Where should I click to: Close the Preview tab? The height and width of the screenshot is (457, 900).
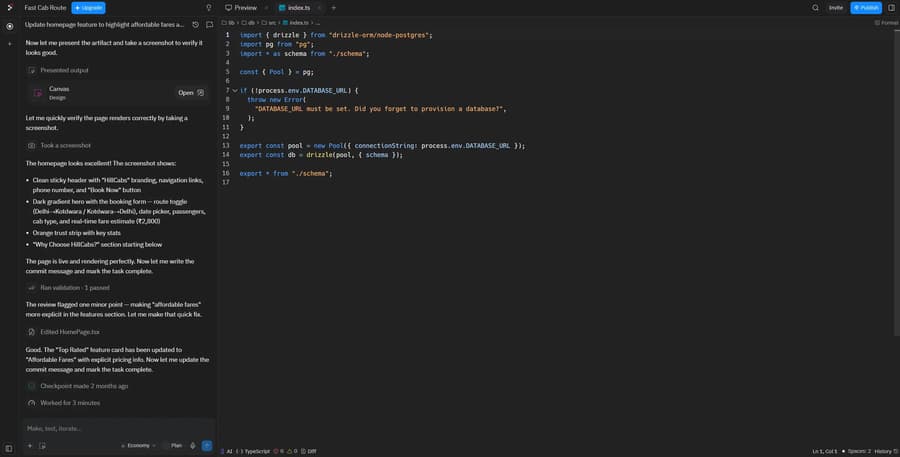click(x=266, y=7)
